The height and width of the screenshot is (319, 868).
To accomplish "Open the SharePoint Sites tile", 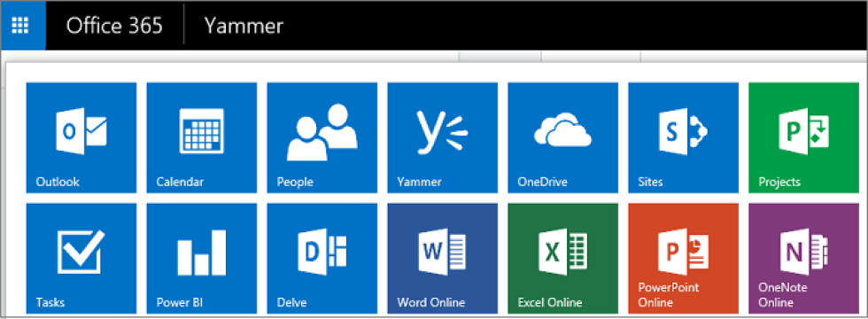I will [683, 138].
